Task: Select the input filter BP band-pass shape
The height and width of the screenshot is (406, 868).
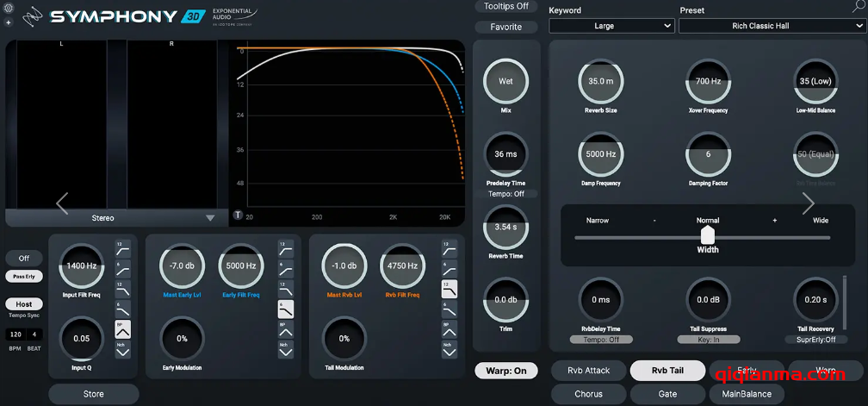Action: click(123, 329)
